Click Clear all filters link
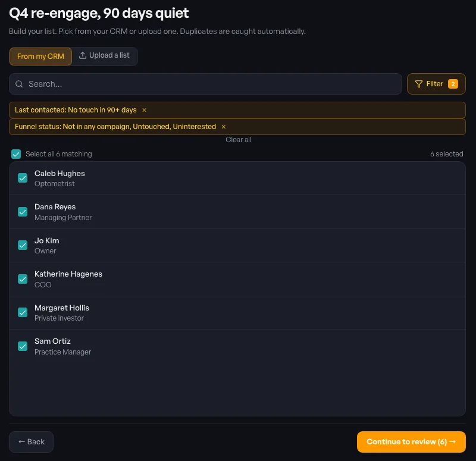 pyautogui.click(x=239, y=140)
